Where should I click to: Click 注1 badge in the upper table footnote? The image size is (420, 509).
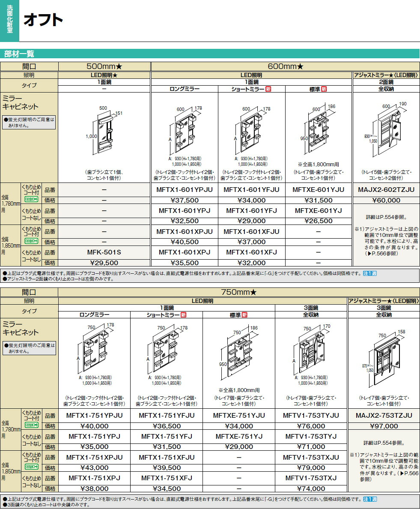pos(370,273)
